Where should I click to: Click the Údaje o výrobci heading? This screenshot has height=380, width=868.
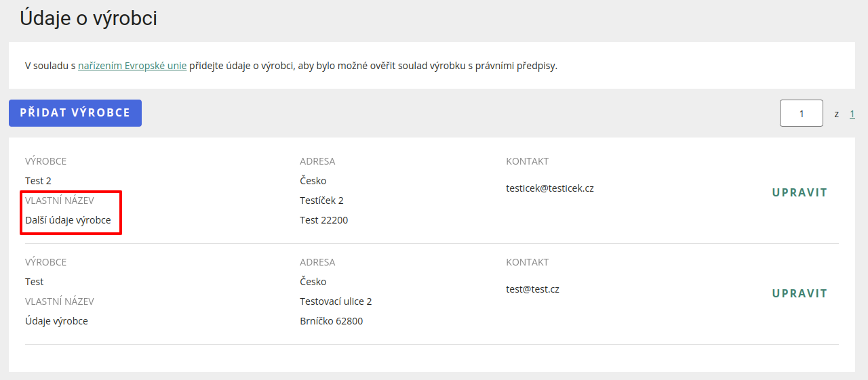click(x=88, y=18)
